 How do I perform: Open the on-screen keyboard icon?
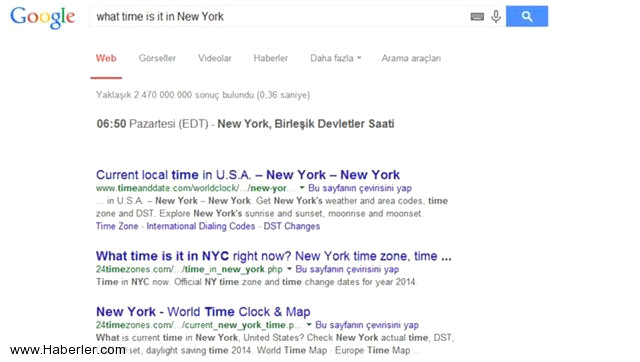477,17
